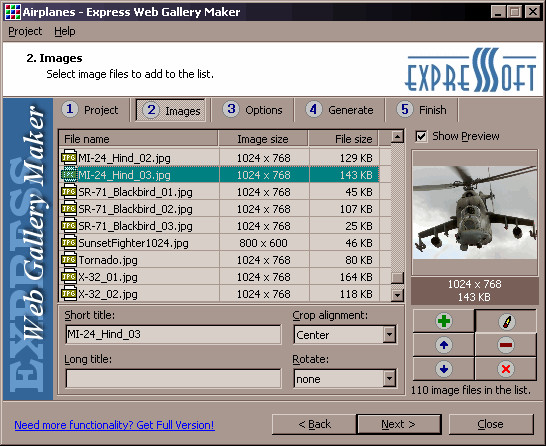Jump to step 5 Finish tab
Image resolution: width=546 pixels, height=446 pixels.
(422, 110)
